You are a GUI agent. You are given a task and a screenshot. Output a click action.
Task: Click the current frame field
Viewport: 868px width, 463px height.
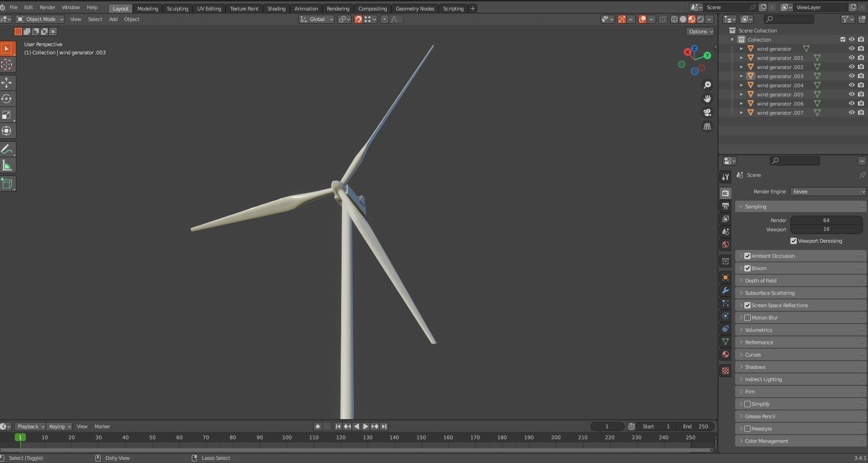(607, 426)
